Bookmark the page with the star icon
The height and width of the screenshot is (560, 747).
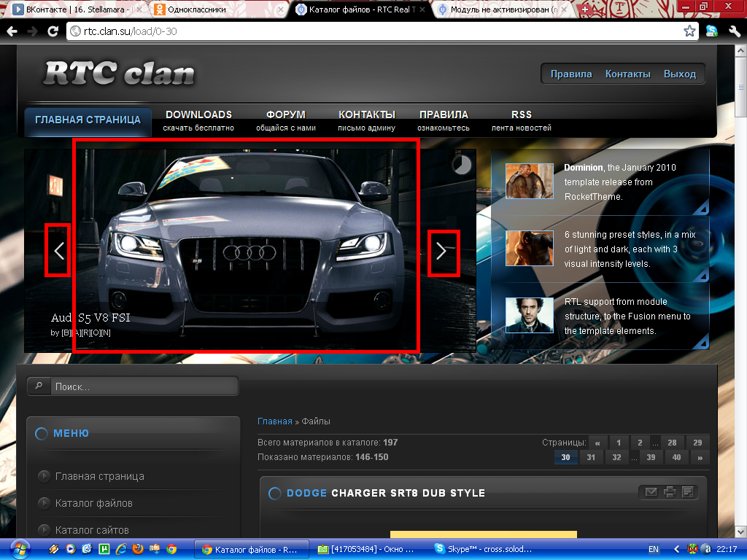point(689,31)
